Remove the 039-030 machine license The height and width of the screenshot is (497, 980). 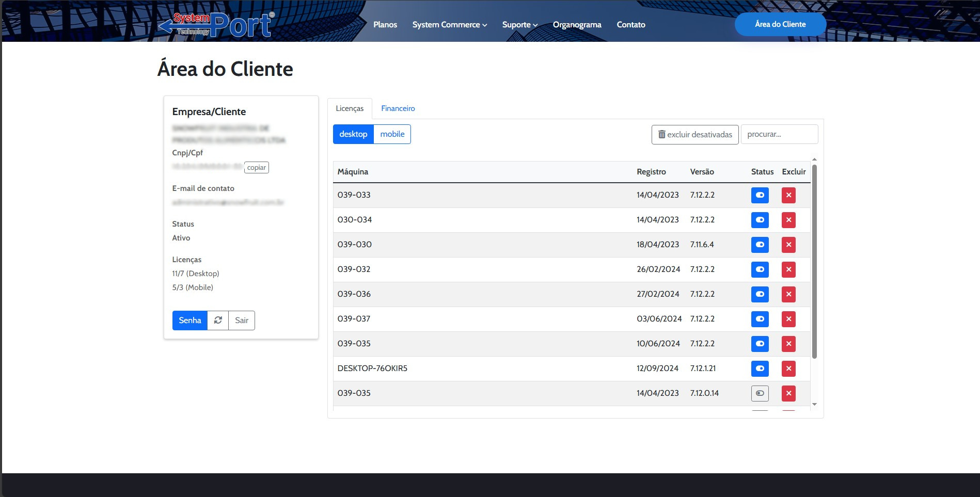pos(788,245)
